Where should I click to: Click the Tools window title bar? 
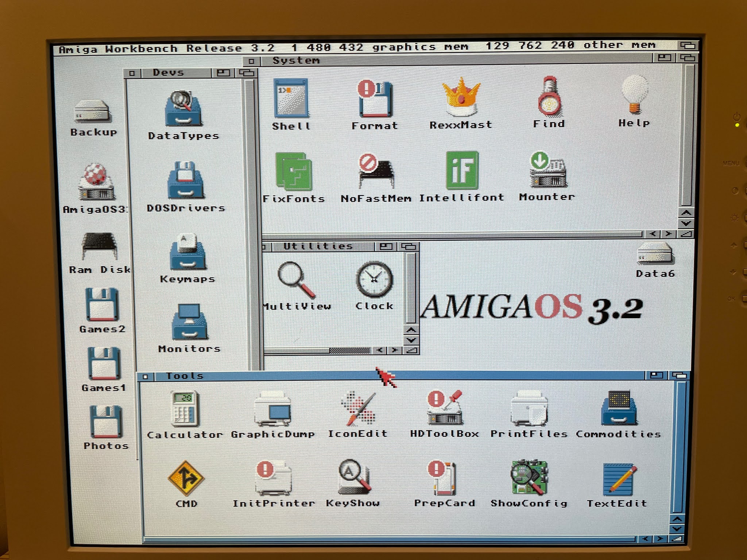coord(400,375)
